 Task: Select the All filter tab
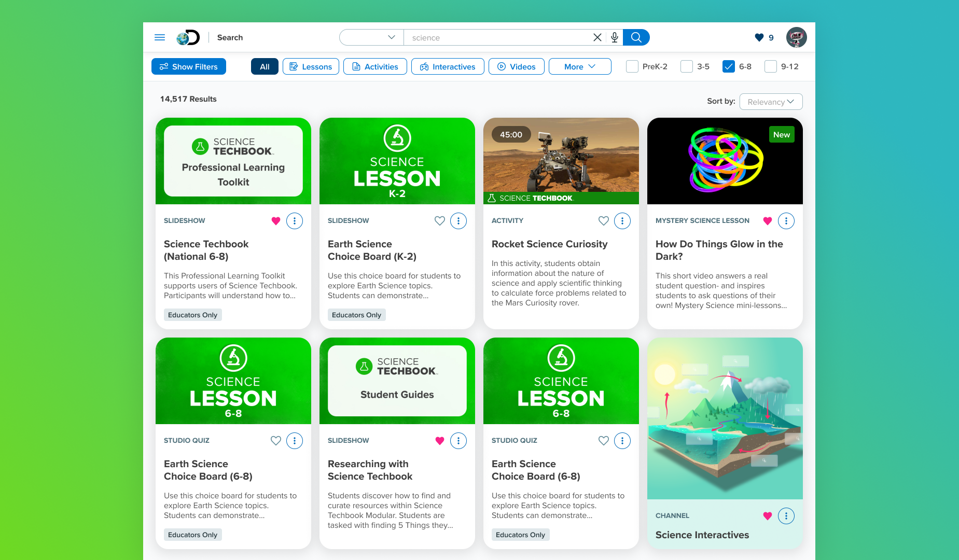point(265,66)
